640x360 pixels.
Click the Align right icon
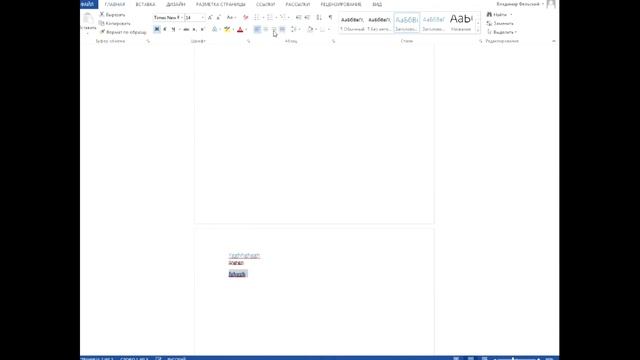[x=274, y=29]
